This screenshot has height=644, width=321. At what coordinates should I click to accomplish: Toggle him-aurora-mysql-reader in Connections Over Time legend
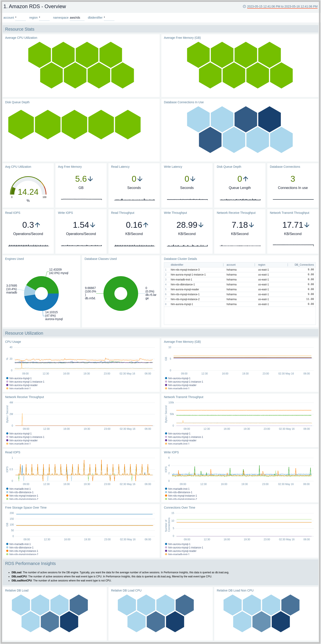click(182, 551)
